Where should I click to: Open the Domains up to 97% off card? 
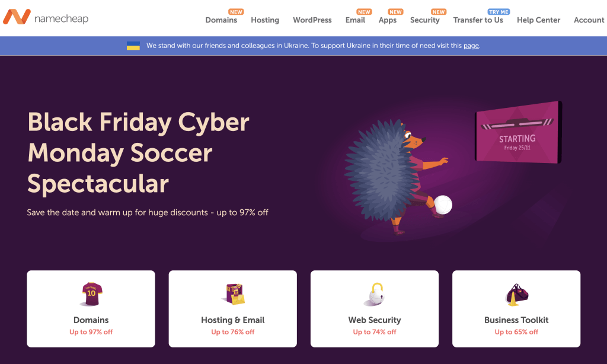tap(91, 309)
